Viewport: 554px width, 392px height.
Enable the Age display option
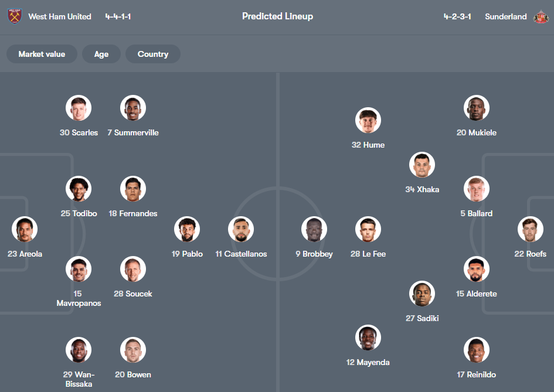(101, 54)
